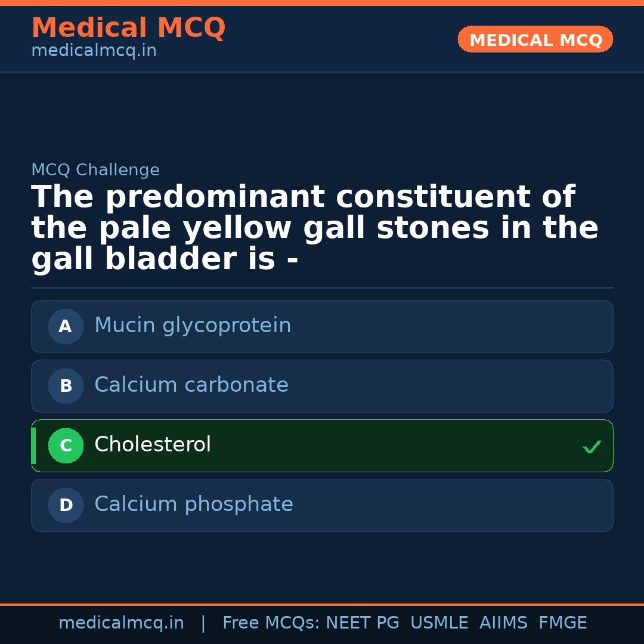
Task: Expand the question text section
Action: (315, 227)
